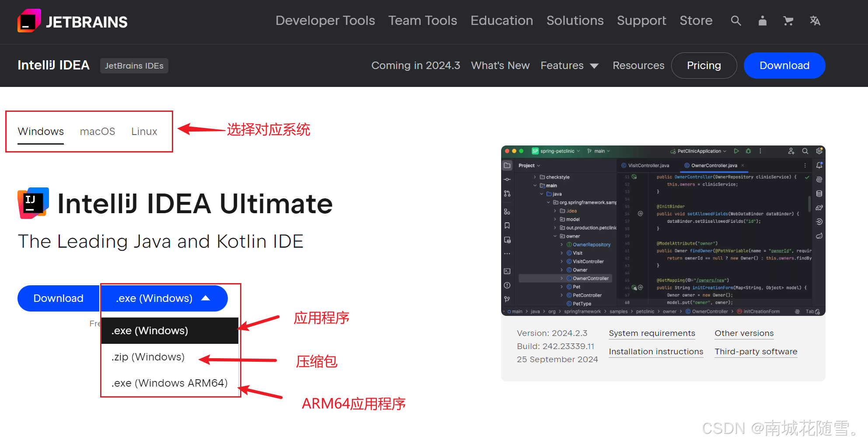Click the problems warning icon in preview sidebar

(507, 285)
